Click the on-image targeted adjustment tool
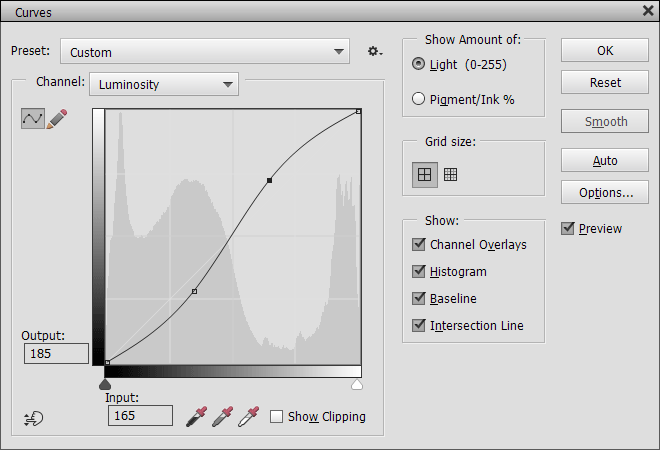 32,418
